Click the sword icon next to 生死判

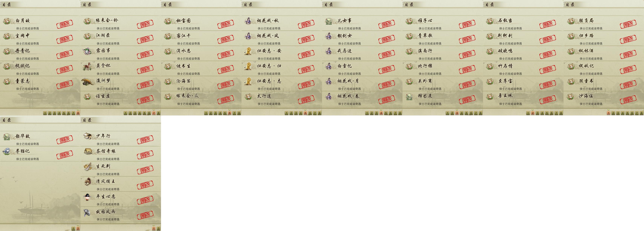pyautogui.click(x=87, y=166)
